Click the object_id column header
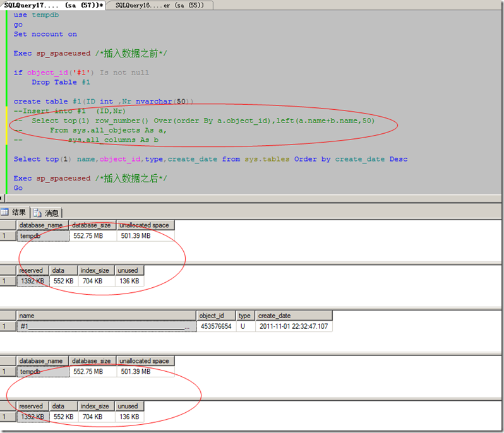The width and height of the screenshot is (504, 433). pyautogui.click(x=215, y=316)
